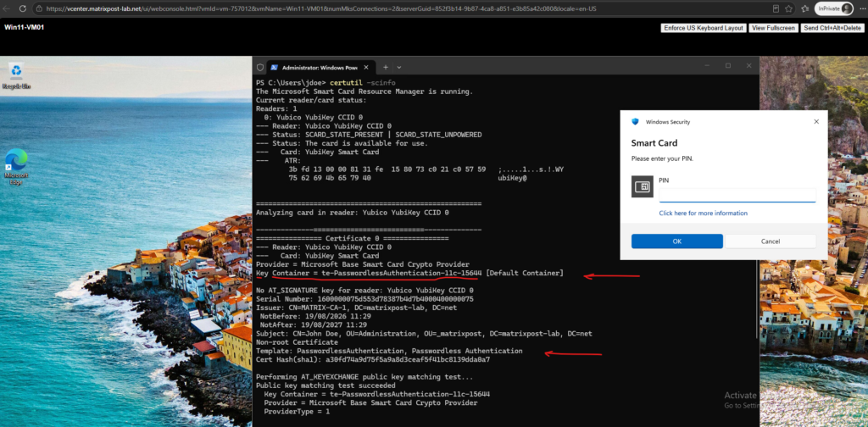
Task: Click the Public key matching test succeeded line
Action: pyautogui.click(x=325, y=385)
